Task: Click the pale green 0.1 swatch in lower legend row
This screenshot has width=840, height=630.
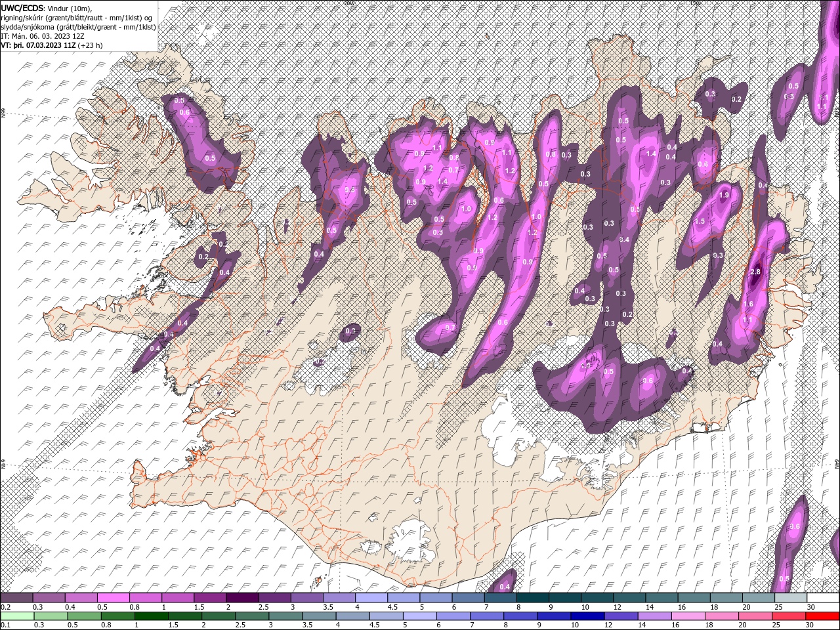Action: click(x=16, y=616)
